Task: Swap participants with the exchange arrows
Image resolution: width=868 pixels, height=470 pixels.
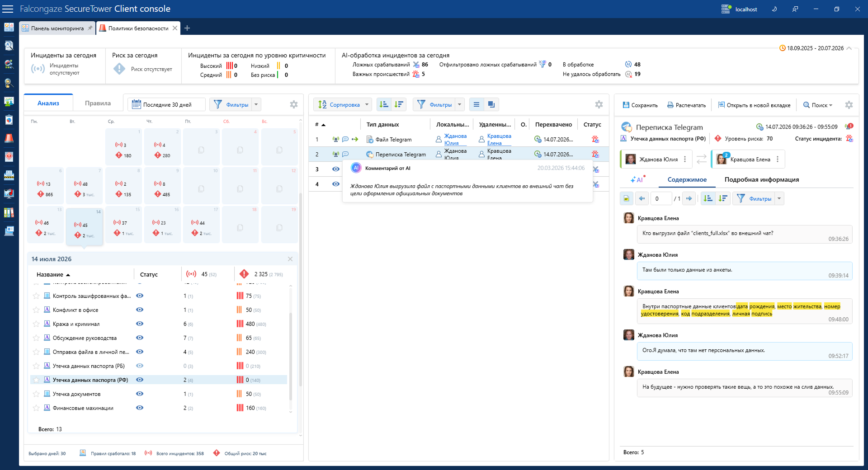Action: tap(702, 159)
